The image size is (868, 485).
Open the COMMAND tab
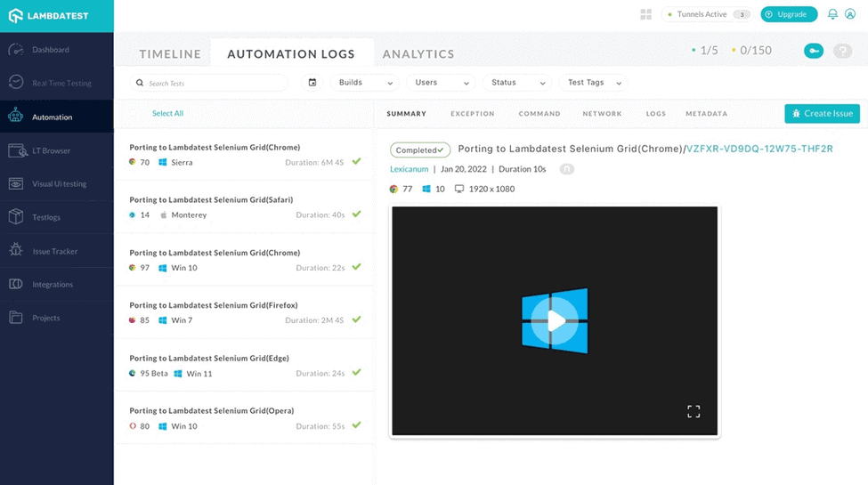coord(539,114)
